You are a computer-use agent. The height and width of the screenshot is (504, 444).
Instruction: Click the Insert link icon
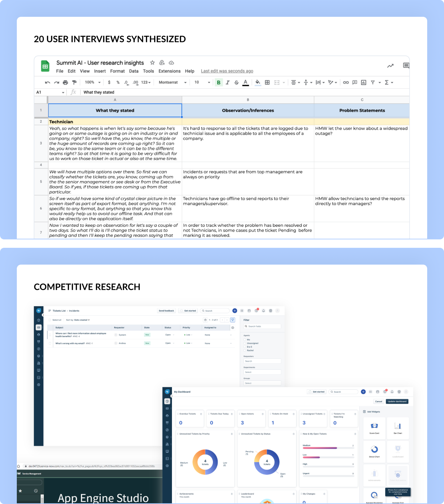pyautogui.click(x=346, y=83)
